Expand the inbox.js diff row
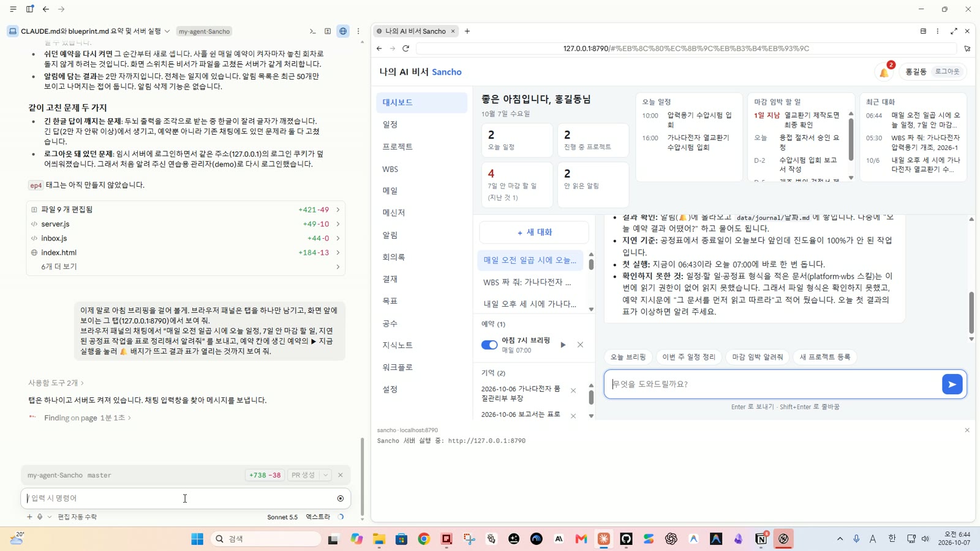 (186, 238)
